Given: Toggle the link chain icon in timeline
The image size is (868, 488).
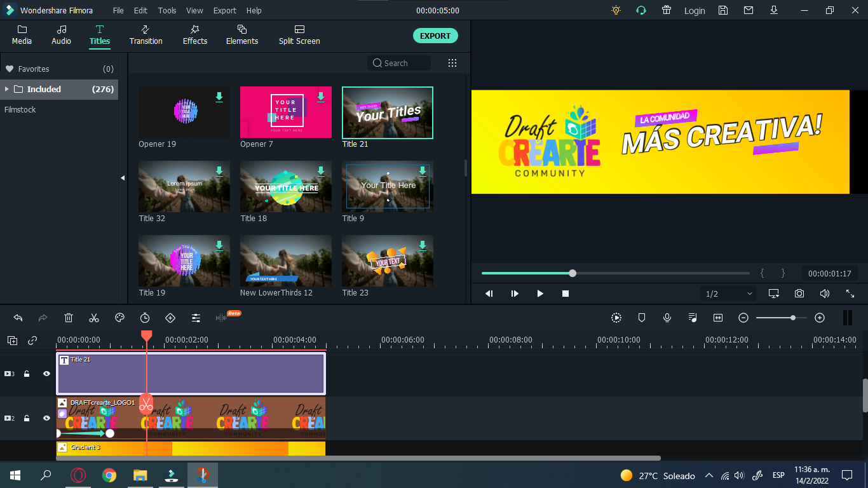Looking at the screenshot, I should 32,341.
